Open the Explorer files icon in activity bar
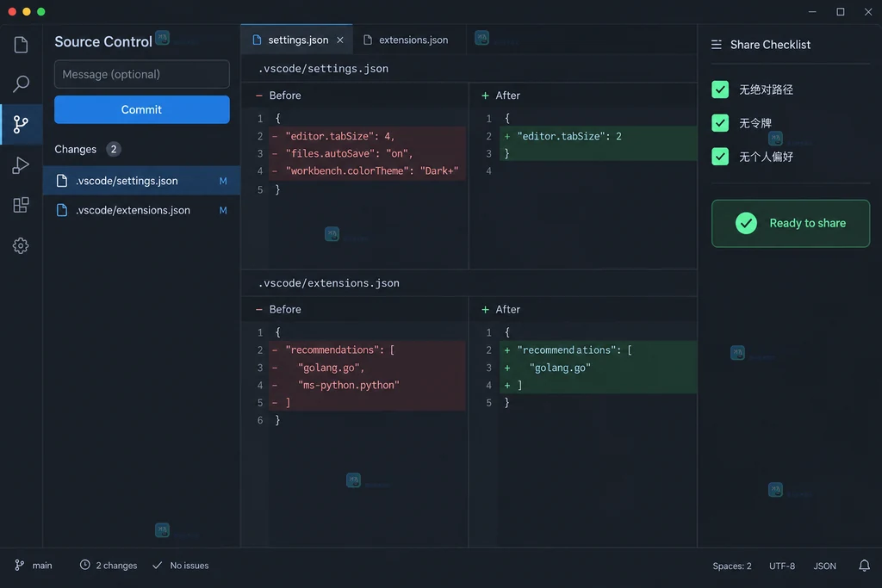The width and height of the screenshot is (882, 588). 21,45
